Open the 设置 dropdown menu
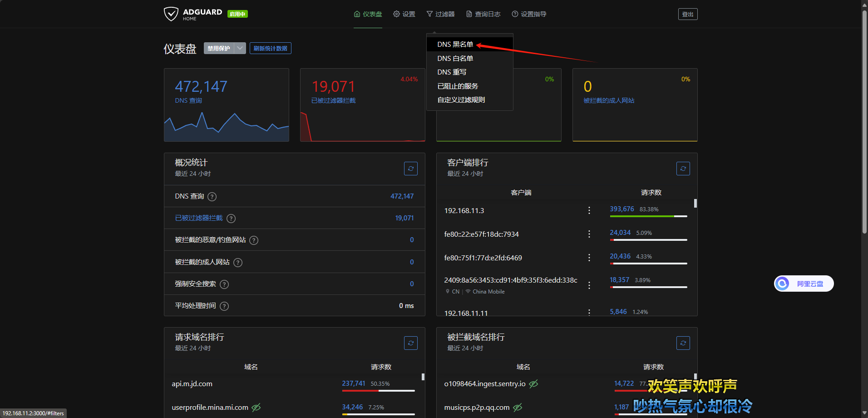Viewport: 868px width, 418px height. pos(404,14)
